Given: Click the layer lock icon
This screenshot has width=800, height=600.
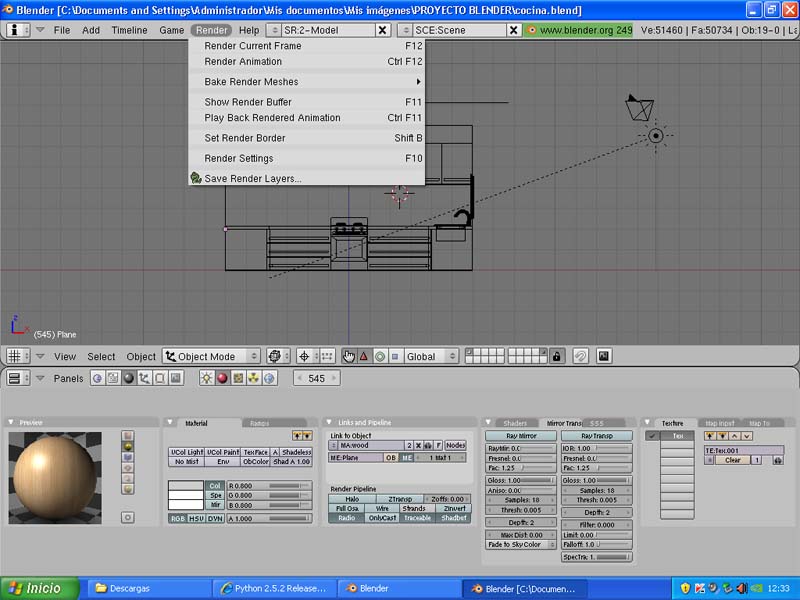Looking at the screenshot, I should pos(557,356).
